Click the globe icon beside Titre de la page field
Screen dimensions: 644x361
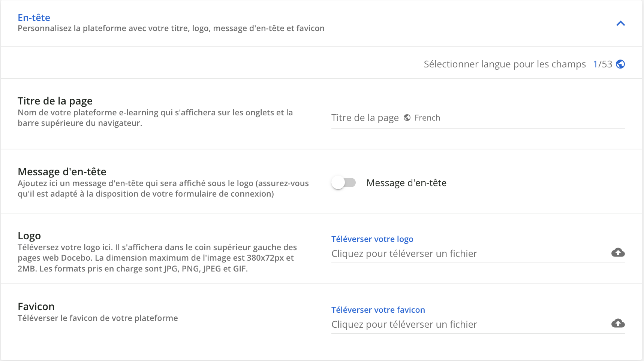tap(407, 117)
